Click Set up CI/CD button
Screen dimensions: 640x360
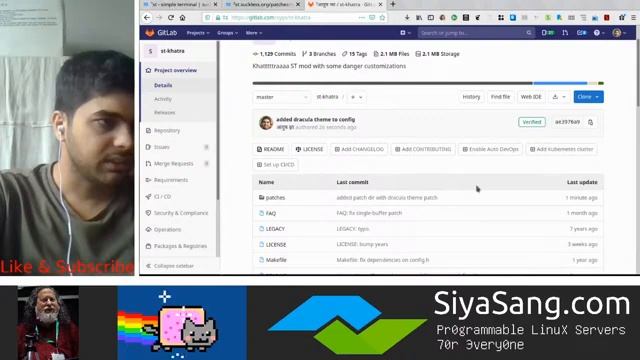coord(276,165)
